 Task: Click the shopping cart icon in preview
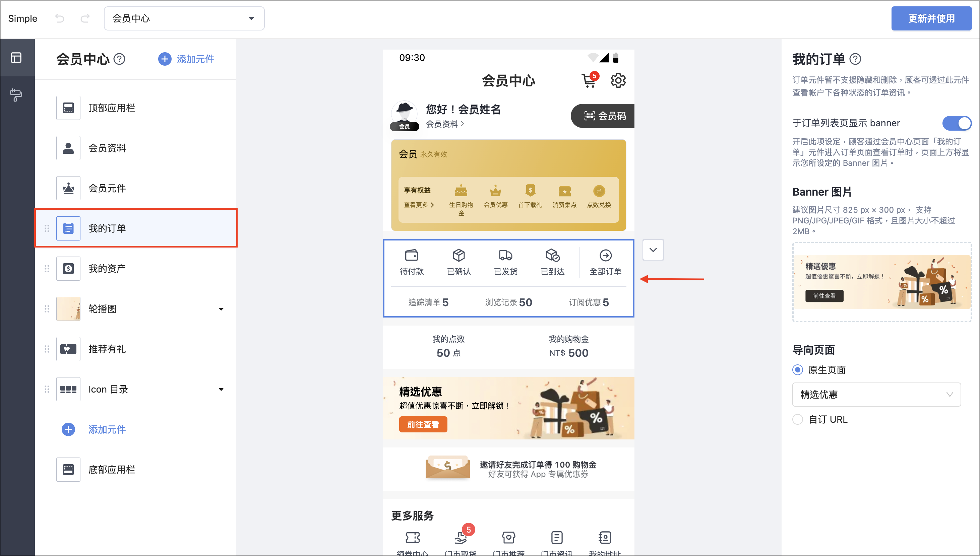(589, 81)
